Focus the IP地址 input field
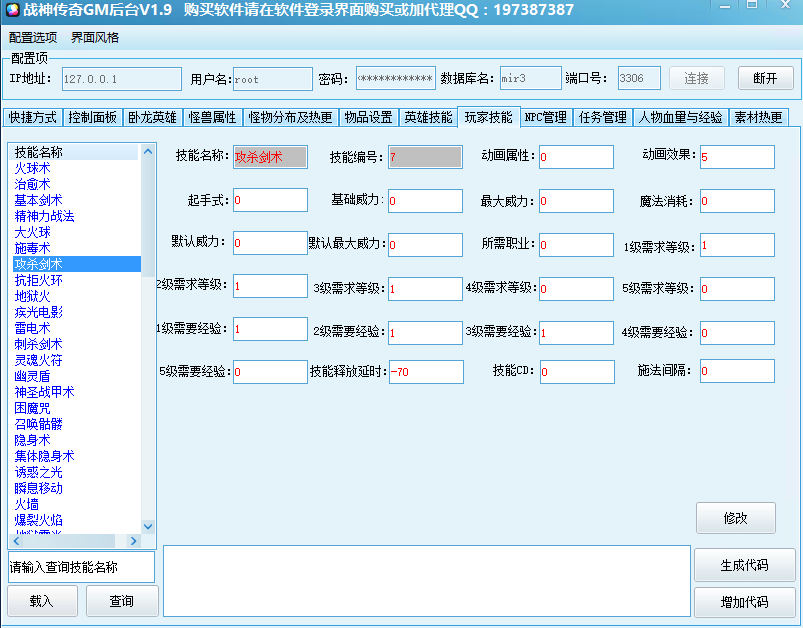The image size is (803, 628). coord(122,79)
